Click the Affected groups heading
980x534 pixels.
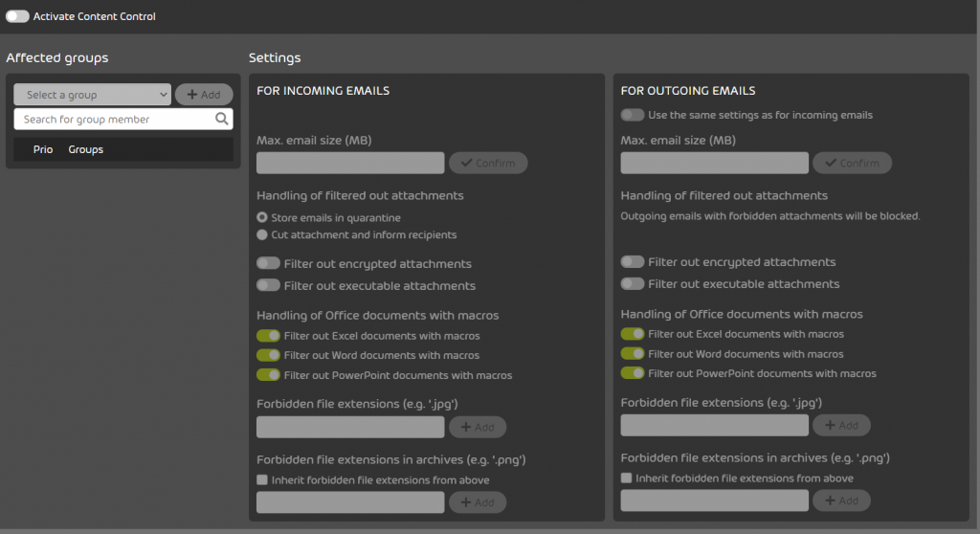click(56, 58)
